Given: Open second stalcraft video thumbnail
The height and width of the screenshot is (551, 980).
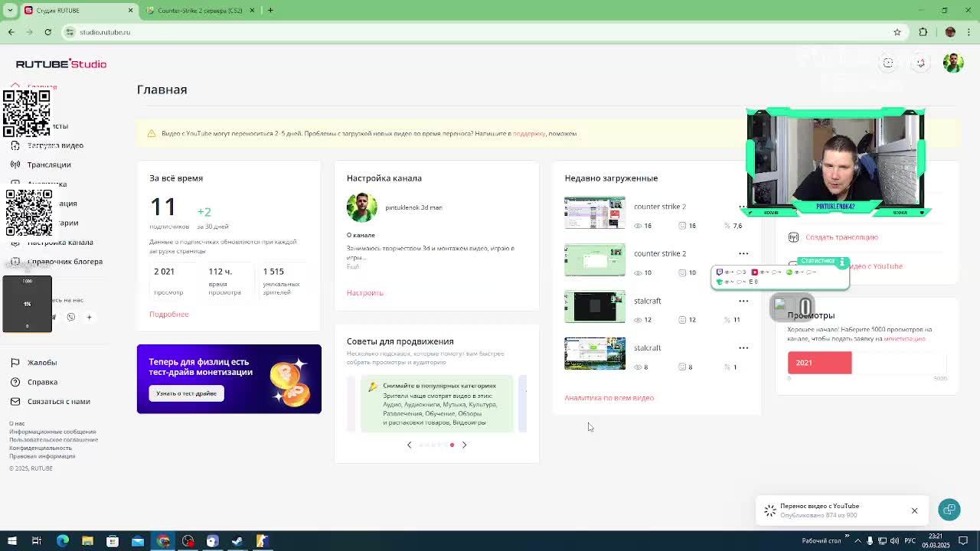Looking at the screenshot, I should (x=595, y=354).
